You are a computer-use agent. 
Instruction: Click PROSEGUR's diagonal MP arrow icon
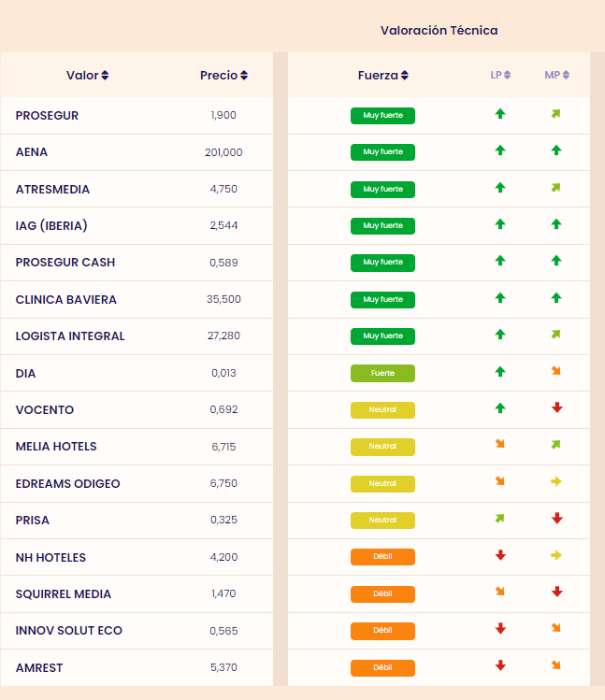coord(556,114)
